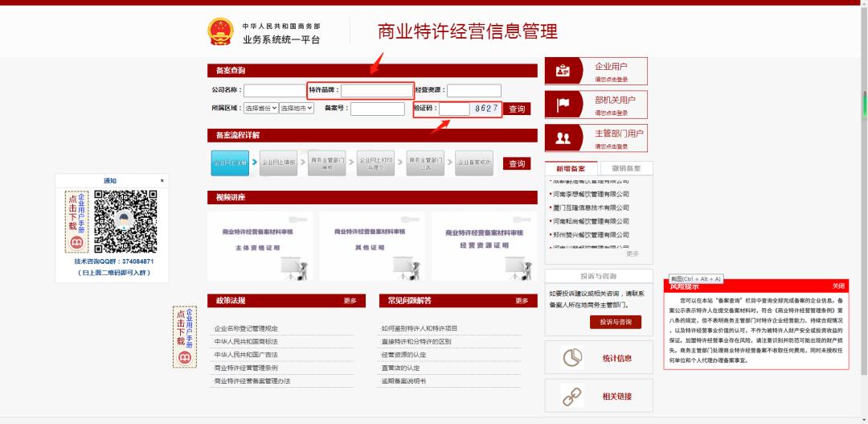Screen dimensions: 868x424
Task: Click the 相关链接 label
Action: pyautogui.click(x=617, y=397)
